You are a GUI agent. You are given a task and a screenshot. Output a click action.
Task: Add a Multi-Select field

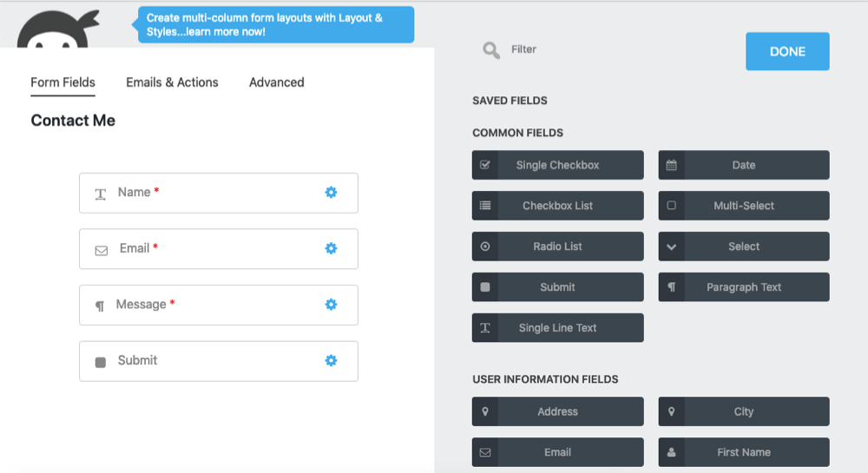[743, 206]
